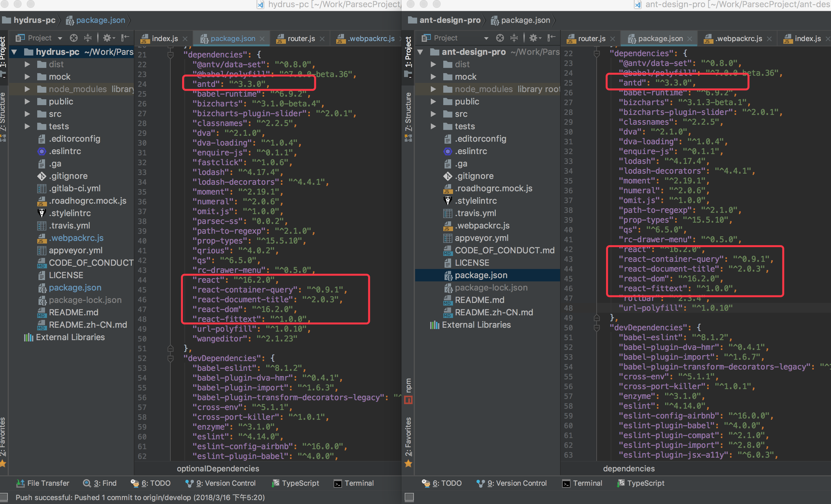The image size is (831, 504).
Task: Select package-lock.json in ant-design-pro tree
Action: tap(491, 288)
